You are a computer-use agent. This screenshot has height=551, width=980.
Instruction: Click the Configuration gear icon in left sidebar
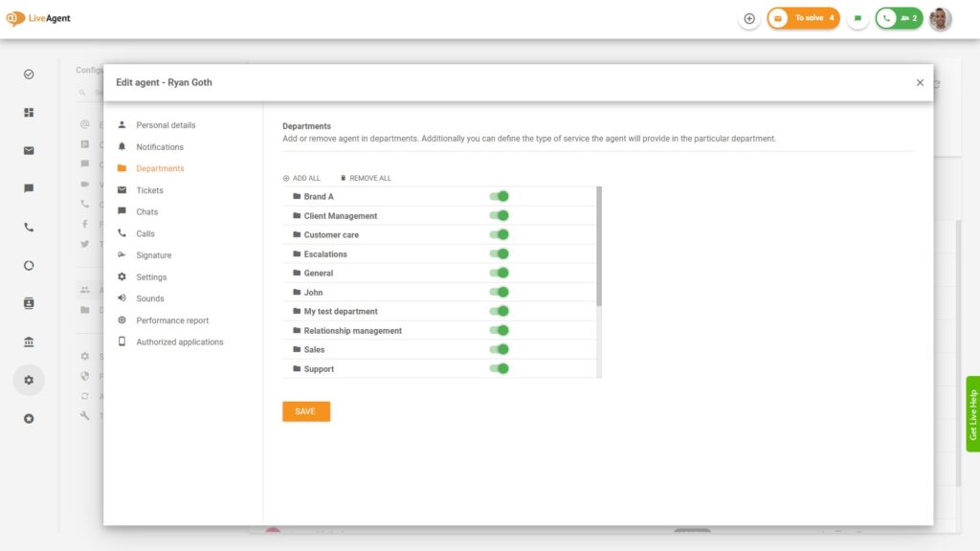(29, 380)
